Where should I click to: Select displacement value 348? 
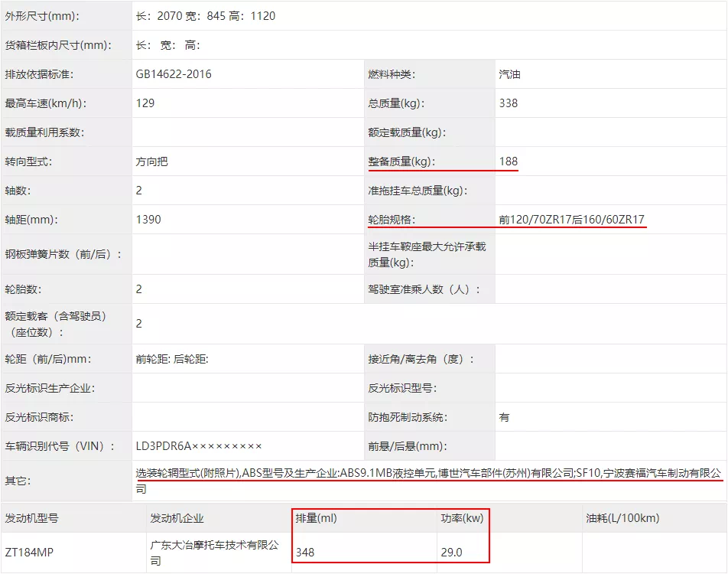pyautogui.click(x=305, y=553)
